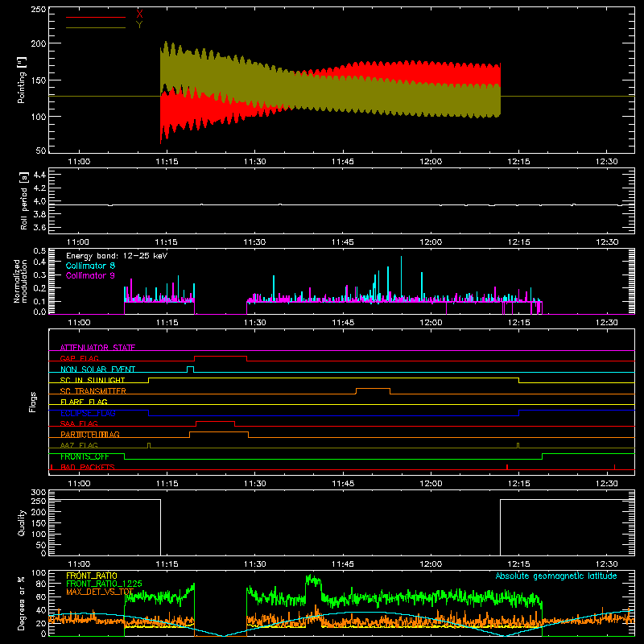Click the raised SAA_FLAG step segment
The height and width of the screenshot is (644, 644).
click(x=216, y=422)
